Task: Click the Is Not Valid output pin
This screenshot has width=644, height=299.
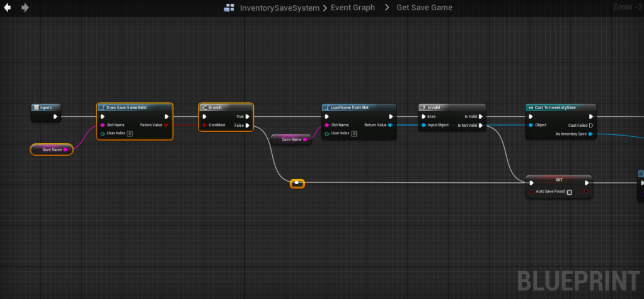Action: tap(480, 126)
